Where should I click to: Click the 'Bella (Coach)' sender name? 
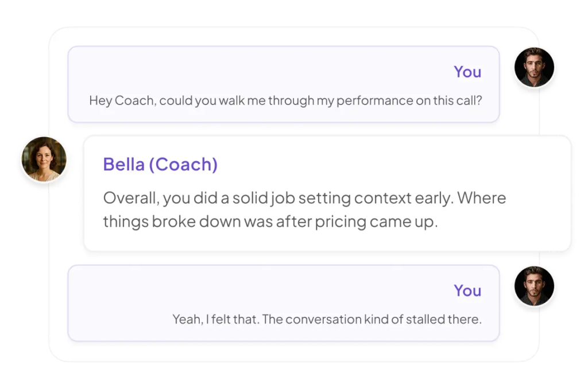[x=160, y=164]
